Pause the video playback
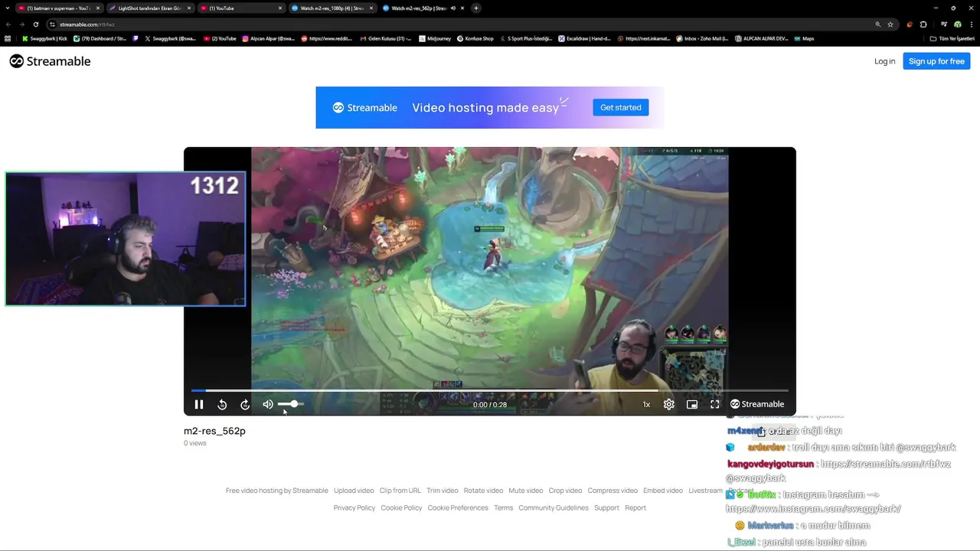Viewport: 980px width, 551px height. [199, 404]
